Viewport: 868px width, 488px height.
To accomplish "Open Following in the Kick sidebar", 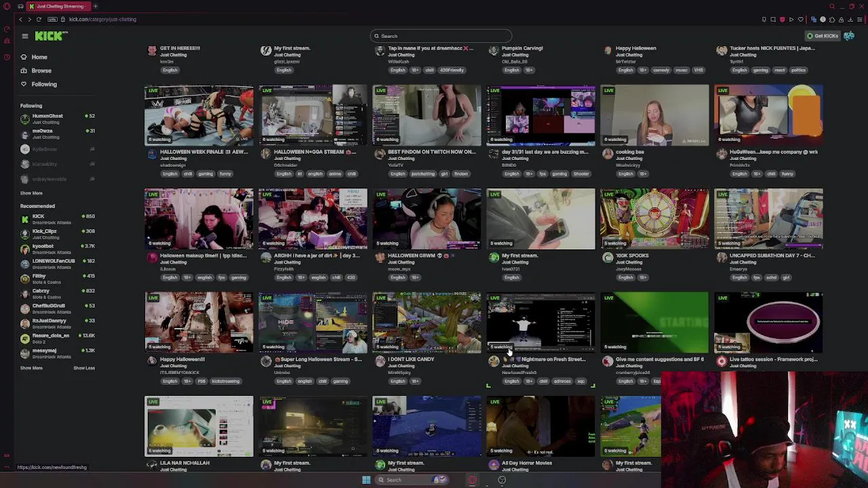I will click(x=44, y=84).
